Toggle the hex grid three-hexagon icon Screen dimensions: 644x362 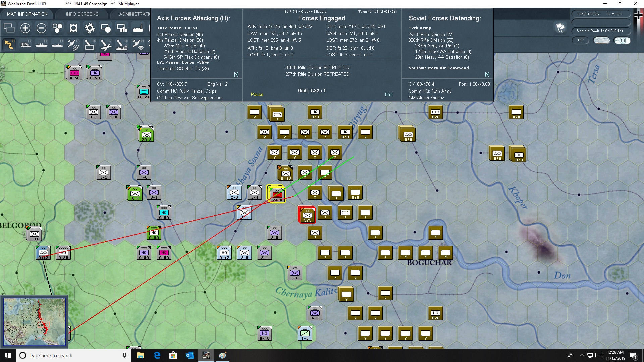click(57, 28)
